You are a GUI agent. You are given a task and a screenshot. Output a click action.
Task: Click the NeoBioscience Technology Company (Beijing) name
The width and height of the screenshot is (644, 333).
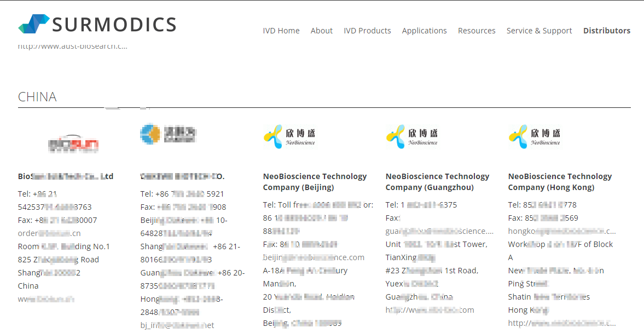coord(315,182)
